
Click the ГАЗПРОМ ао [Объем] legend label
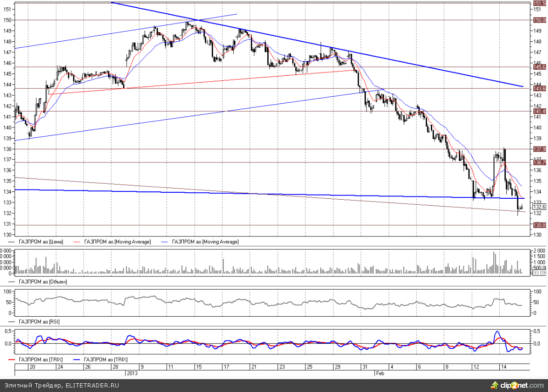click(x=42, y=281)
